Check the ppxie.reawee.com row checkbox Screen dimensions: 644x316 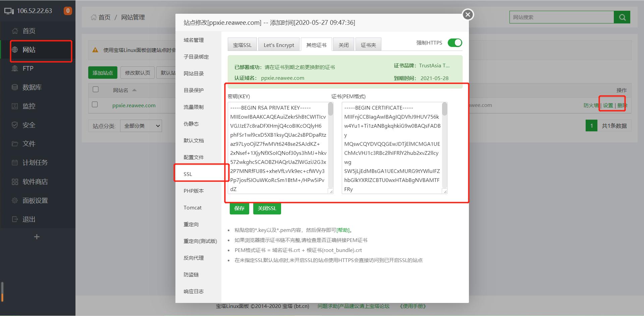point(95,105)
